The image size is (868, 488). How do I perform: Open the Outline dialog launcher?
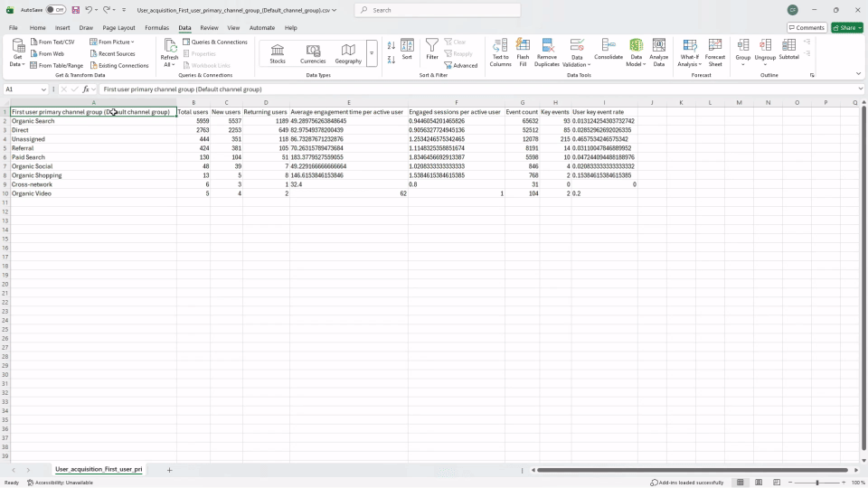[x=812, y=75]
